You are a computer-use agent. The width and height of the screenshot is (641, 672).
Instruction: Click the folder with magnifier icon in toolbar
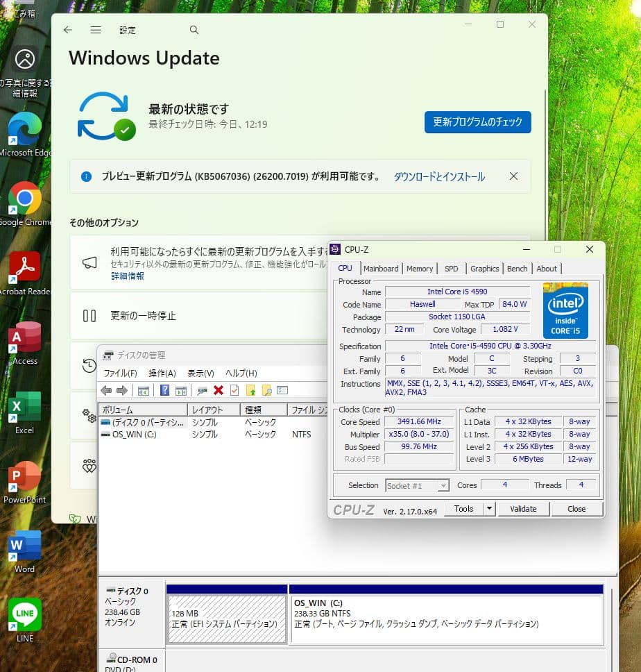[267, 390]
